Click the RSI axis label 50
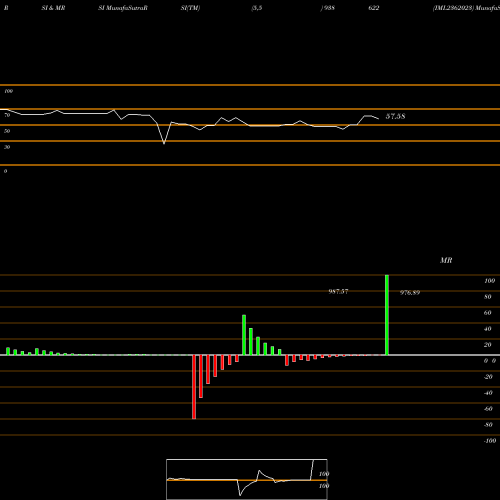Viewport: 500px width, 500px height. pos(7,131)
